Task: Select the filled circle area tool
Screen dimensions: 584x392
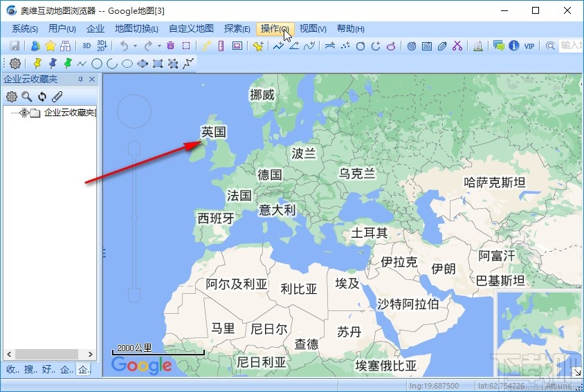Action: pos(412,46)
